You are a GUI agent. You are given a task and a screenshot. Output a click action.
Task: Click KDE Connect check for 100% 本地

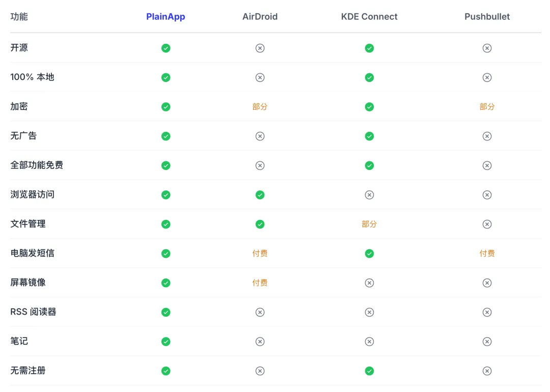369,77
